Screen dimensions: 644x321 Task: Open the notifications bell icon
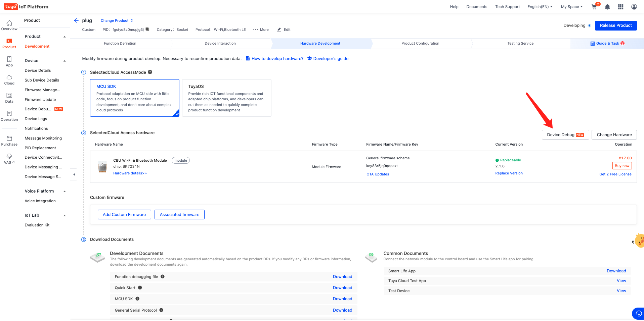(x=607, y=7)
